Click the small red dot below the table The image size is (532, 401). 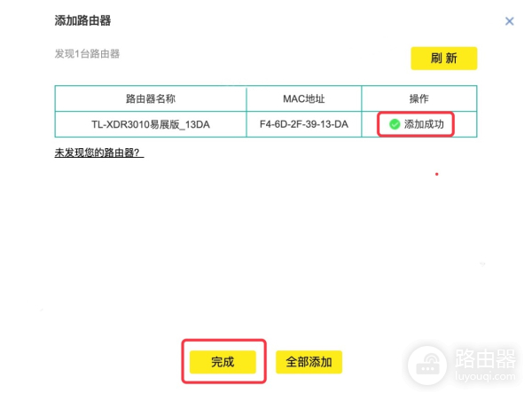coord(435,174)
